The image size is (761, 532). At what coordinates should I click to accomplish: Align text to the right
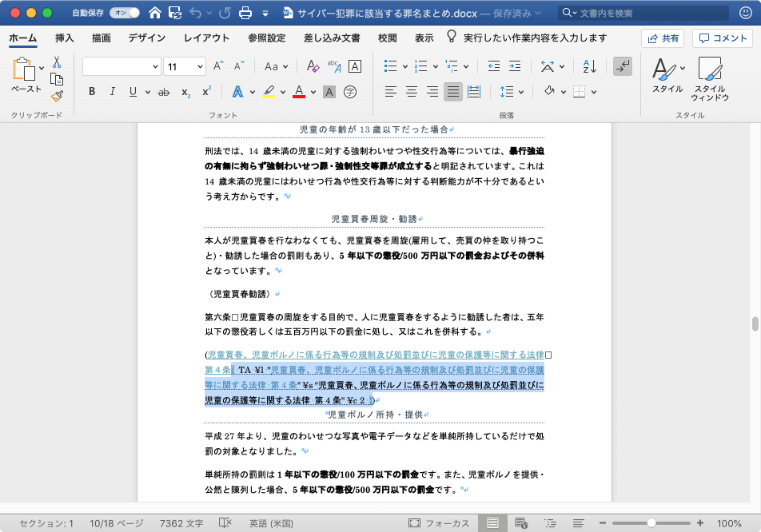pyautogui.click(x=432, y=92)
